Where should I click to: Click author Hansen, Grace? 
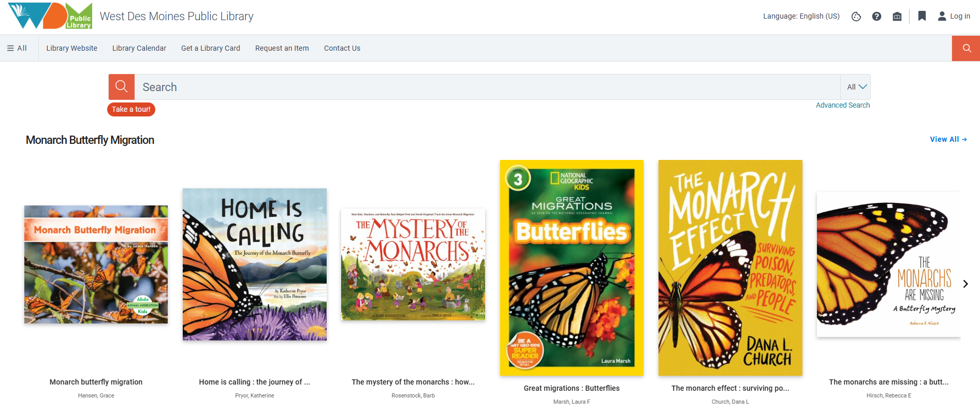pos(96,395)
